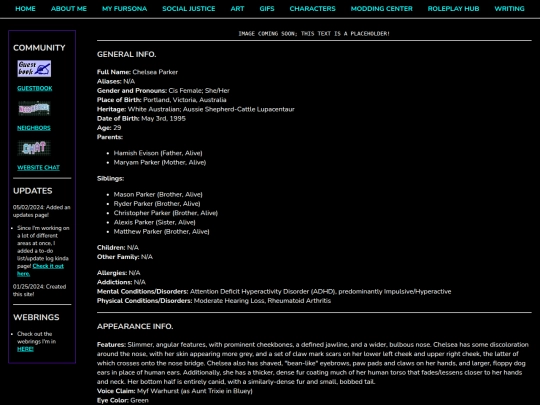This screenshot has height=405, width=540.
Task: Follow the GUESTBOOK text link
Action: (x=35, y=89)
